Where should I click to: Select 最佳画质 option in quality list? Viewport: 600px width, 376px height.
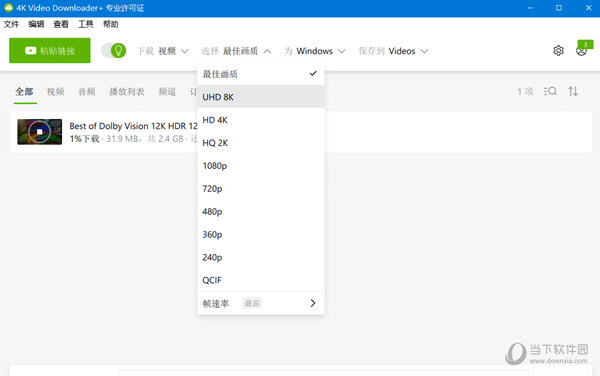[x=261, y=74]
